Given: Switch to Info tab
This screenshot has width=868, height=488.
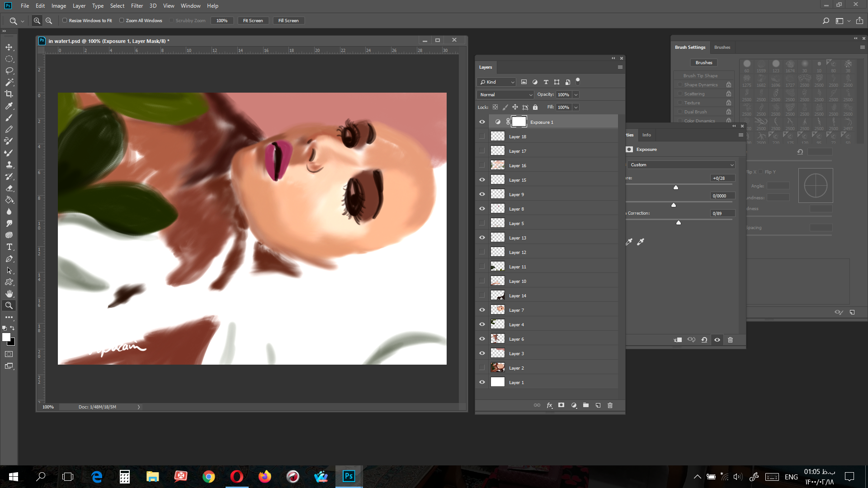Looking at the screenshot, I should pos(646,135).
